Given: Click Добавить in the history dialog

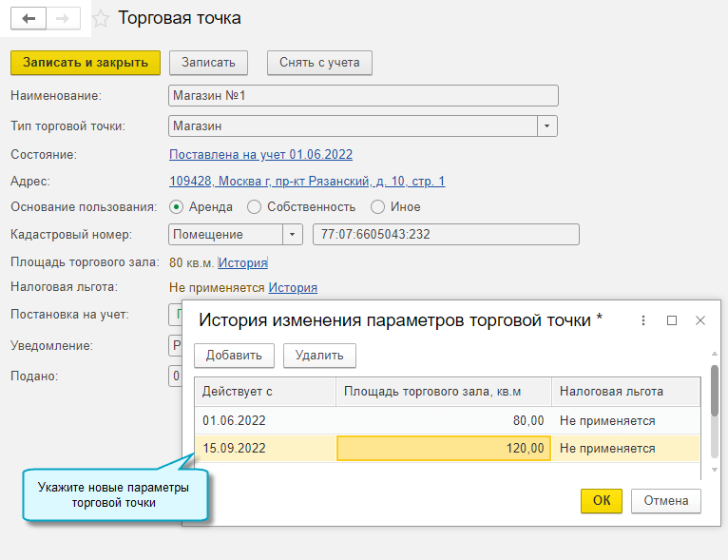Looking at the screenshot, I should click(234, 356).
